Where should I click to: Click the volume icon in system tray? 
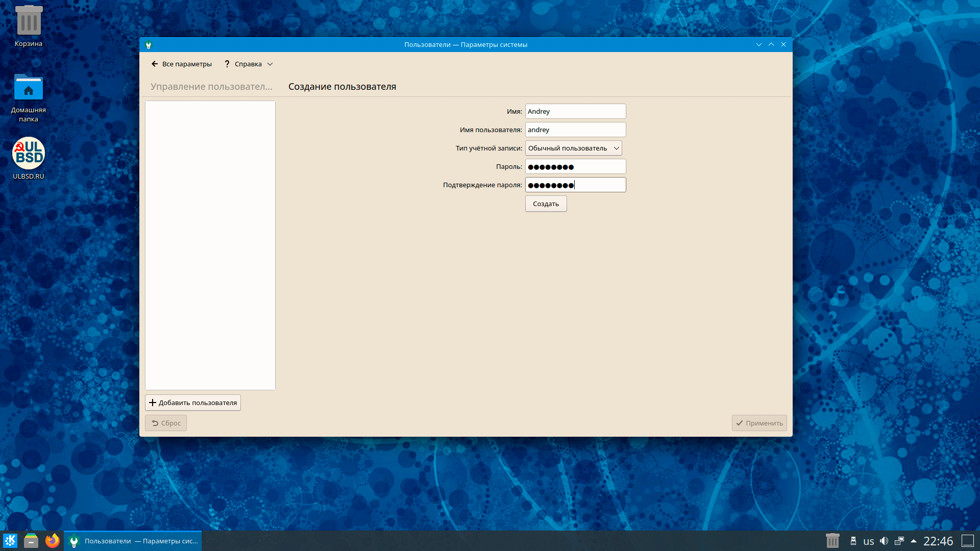(884, 541)
